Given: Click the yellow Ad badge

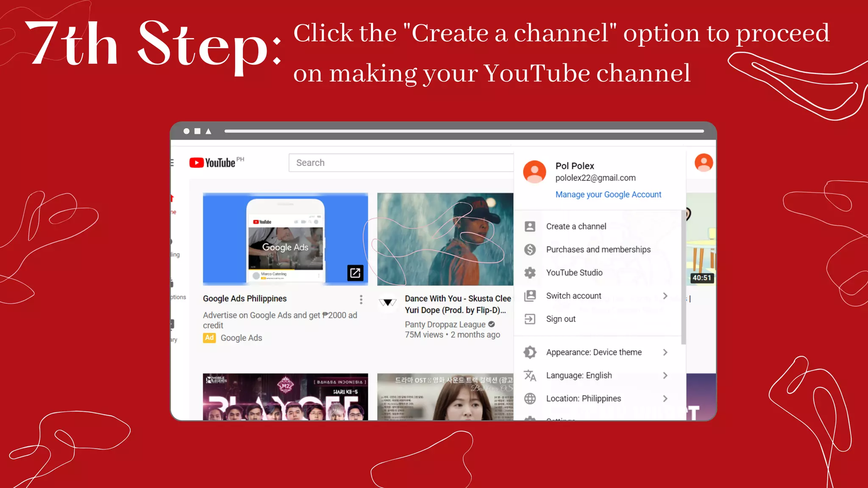Looking at the screenshot, I should [209, 338].
